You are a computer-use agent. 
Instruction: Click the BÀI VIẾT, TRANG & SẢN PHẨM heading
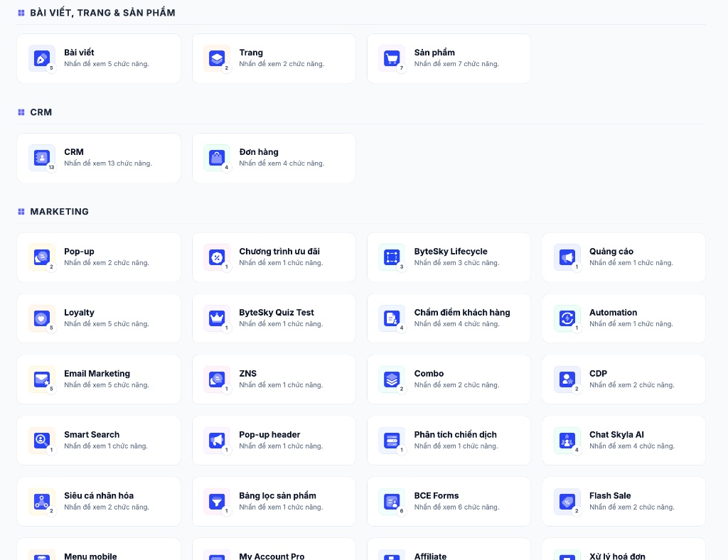[102, 13]
